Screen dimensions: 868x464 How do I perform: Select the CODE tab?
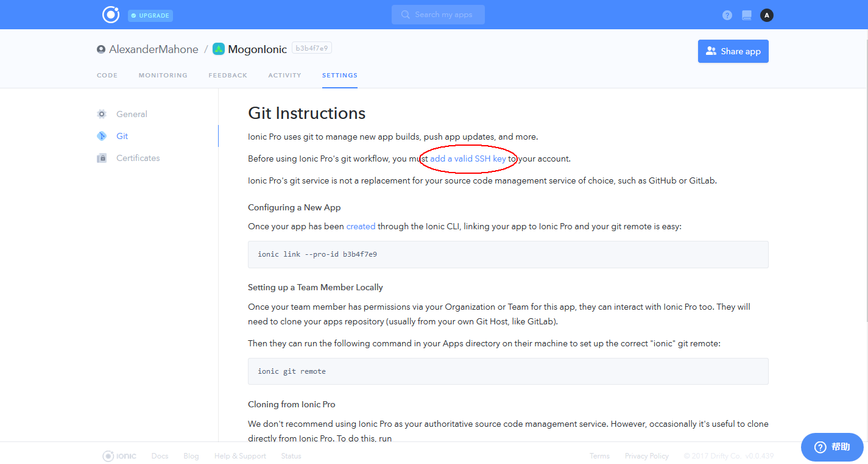click(107, 75)
